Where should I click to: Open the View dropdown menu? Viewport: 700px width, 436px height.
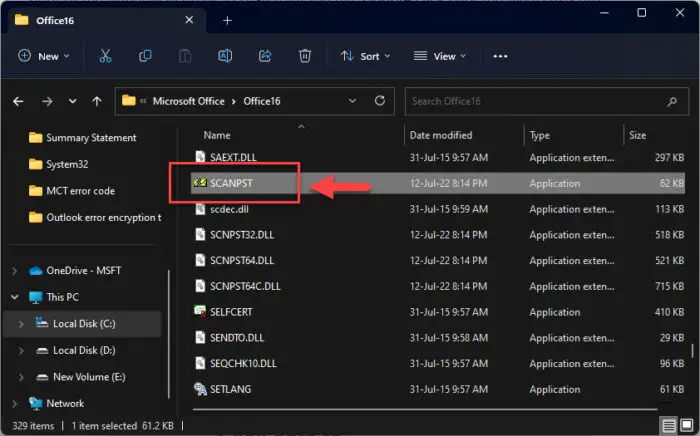tap(440, 56)
